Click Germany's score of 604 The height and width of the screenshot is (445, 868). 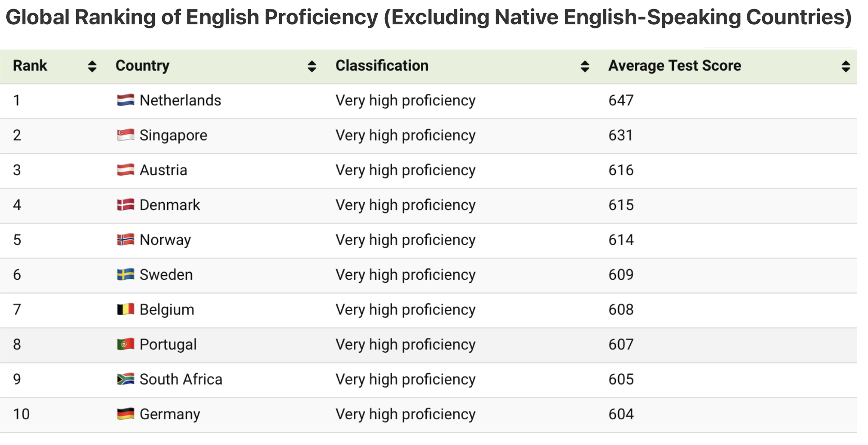click(621, 414)
